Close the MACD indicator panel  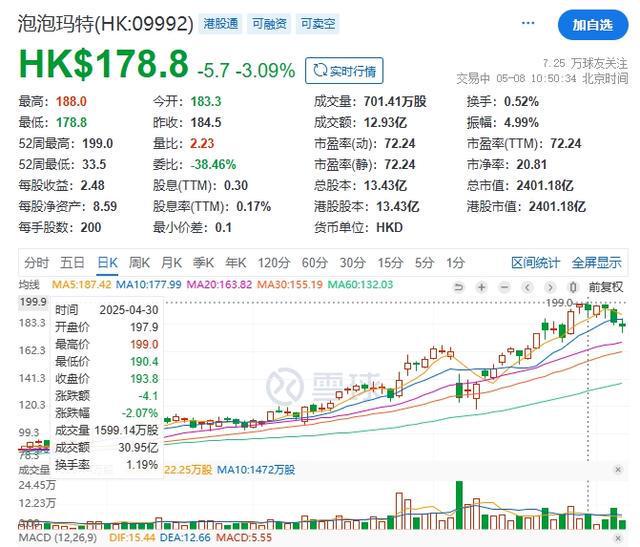pyautogui.click(x=618, y=538)
